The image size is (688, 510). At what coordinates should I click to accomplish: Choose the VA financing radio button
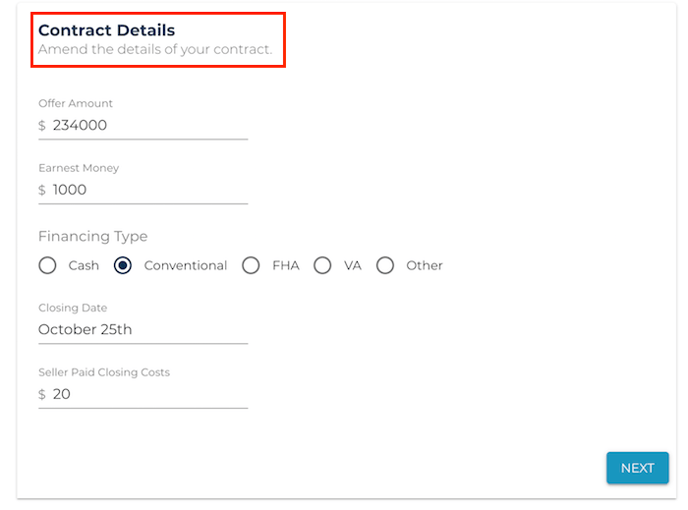[x=322, y=265]
